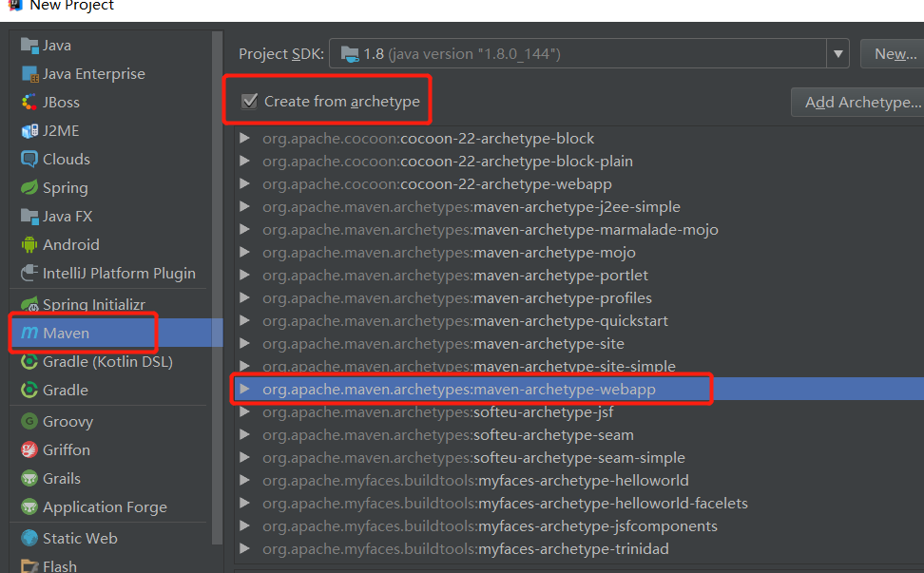
Task: Select Gradle (Kotlin DSL) project type
Action: coord(107,361)
